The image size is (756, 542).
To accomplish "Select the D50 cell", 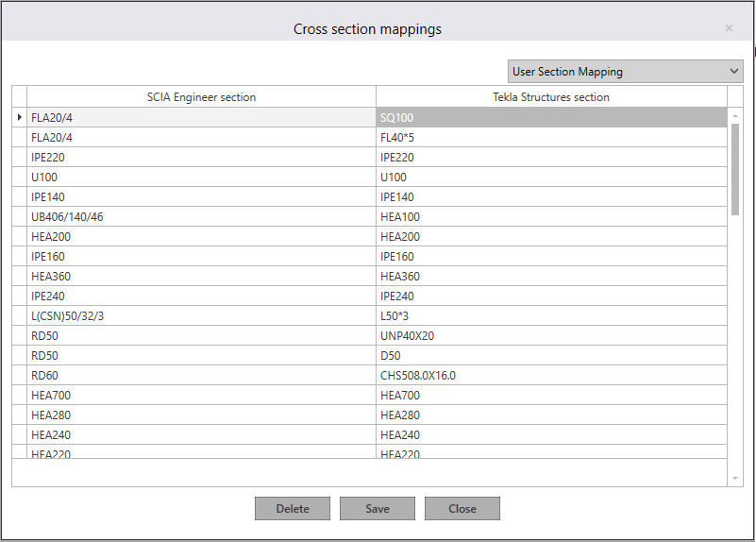I will [x=551, y=355].
